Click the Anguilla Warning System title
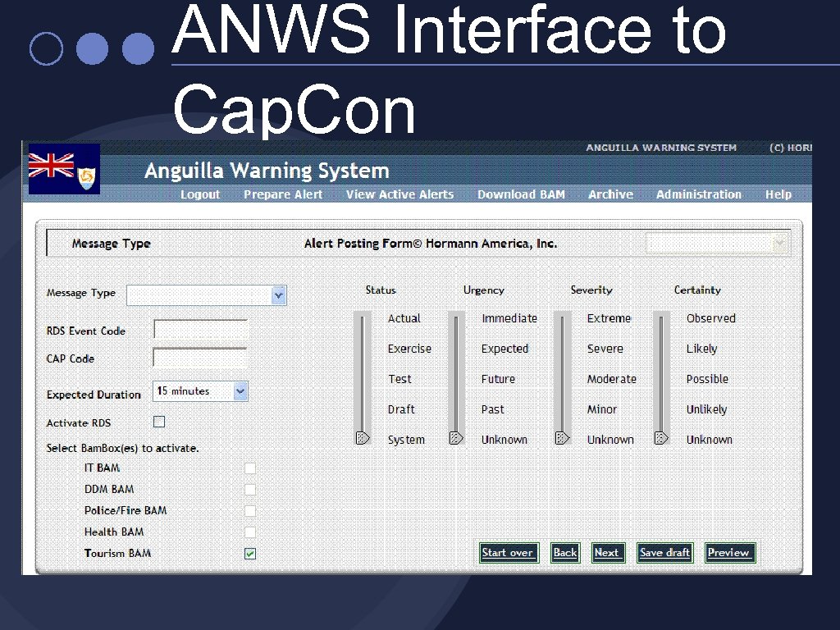The height and width of the screenshot is (630, 840). [267, 171]
